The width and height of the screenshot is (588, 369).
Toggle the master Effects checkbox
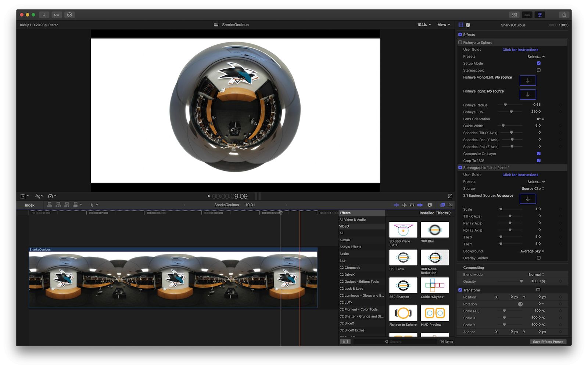460,35
